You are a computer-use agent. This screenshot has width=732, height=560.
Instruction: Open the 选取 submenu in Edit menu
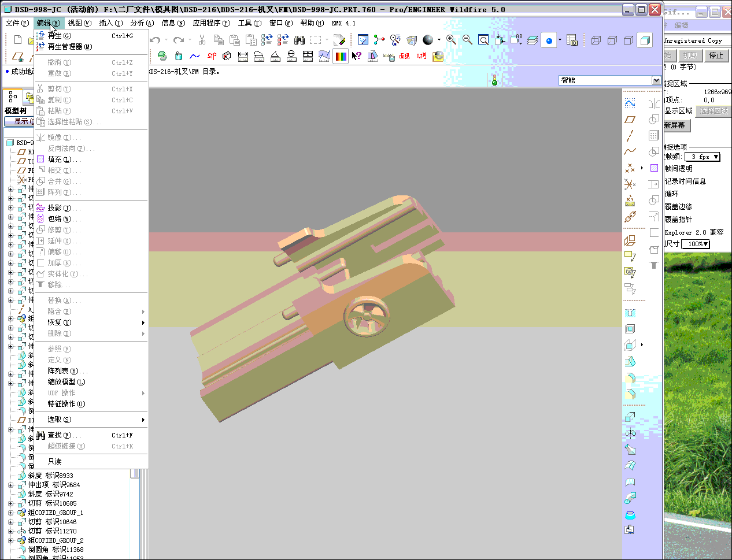pos(91,420)
